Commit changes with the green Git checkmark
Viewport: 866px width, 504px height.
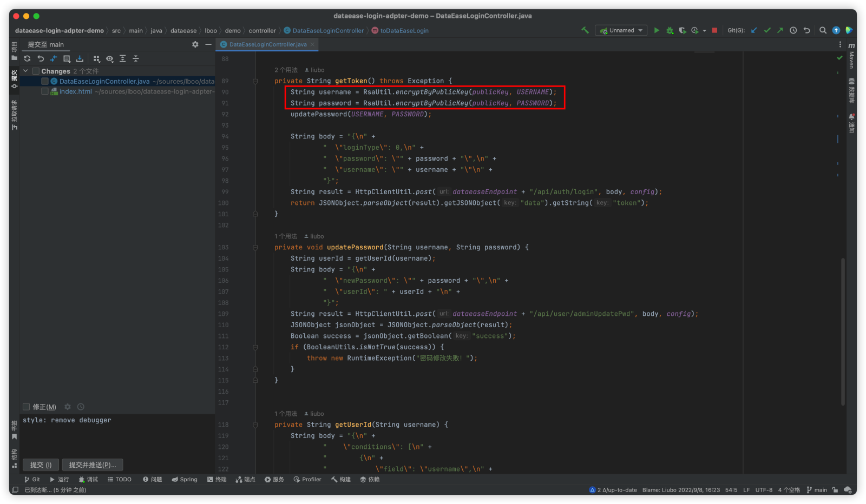tap(767, 30)
